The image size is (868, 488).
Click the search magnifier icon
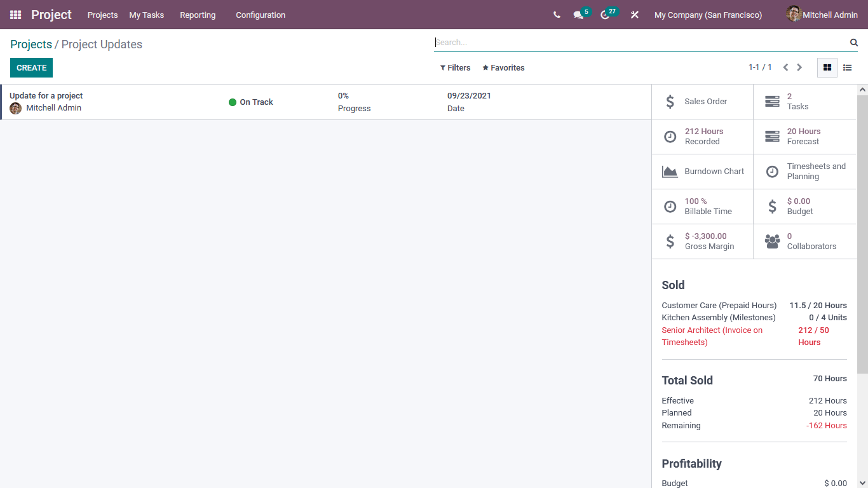(x=854, y=43)
